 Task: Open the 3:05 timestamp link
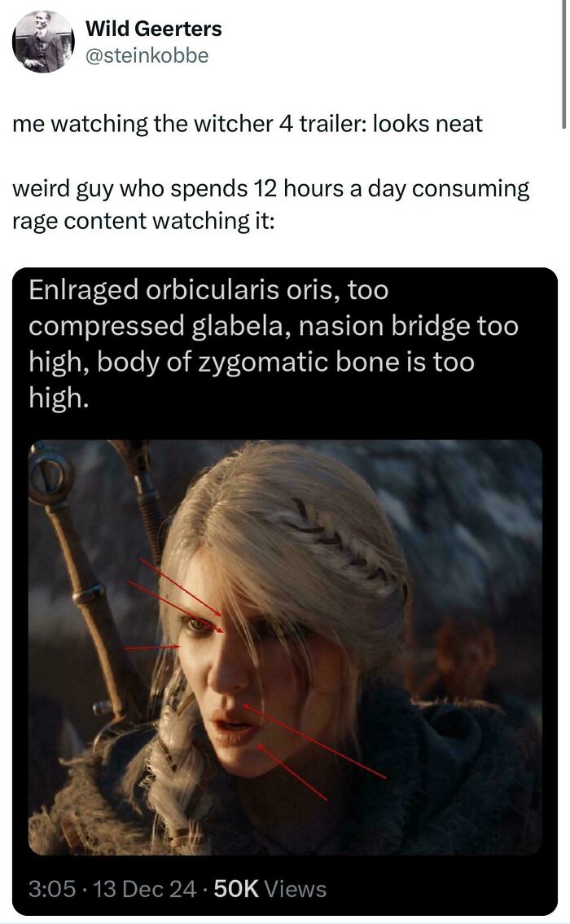pos(52,889)
